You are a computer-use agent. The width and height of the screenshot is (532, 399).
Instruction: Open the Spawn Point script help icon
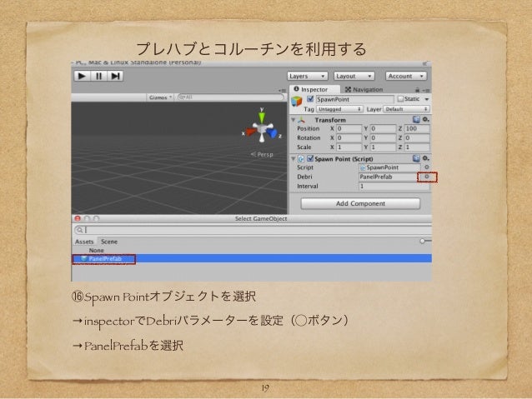(416, 158)
